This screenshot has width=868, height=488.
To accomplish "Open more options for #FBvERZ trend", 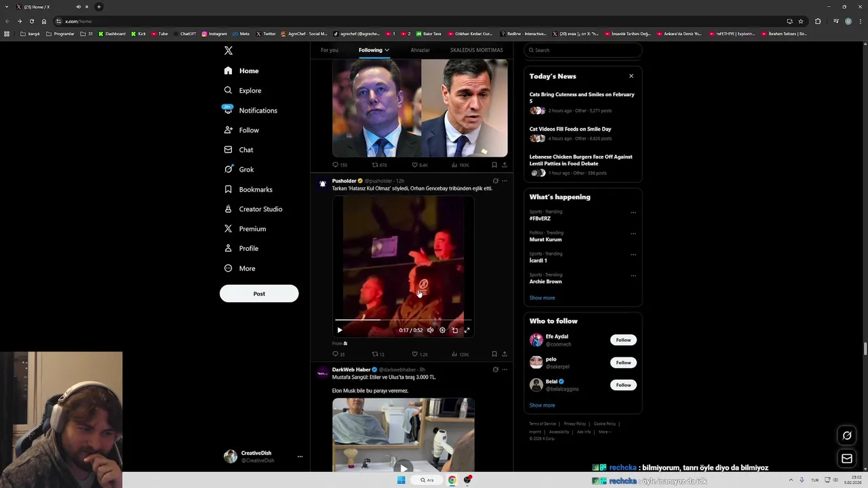I will [x=633, y=212].
